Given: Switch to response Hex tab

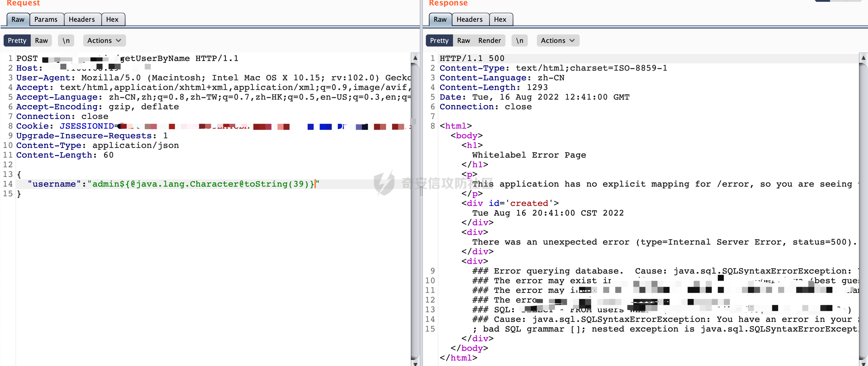Looking at the screenshot, I should [500, 19].
